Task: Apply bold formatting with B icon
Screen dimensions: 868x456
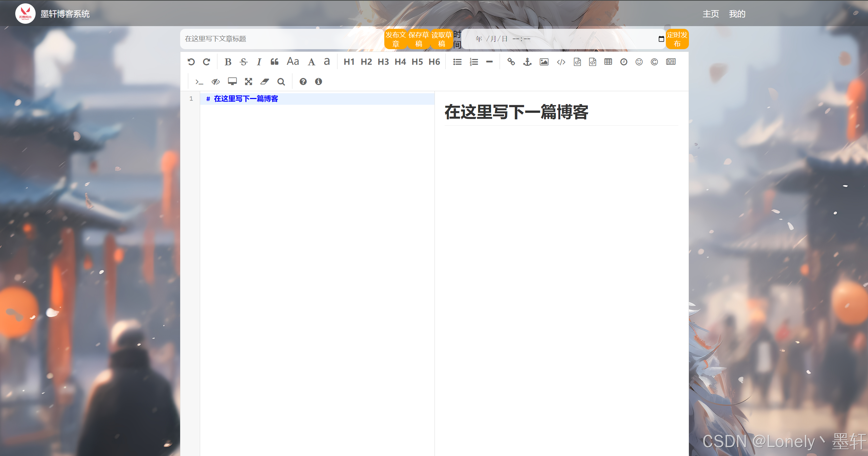Action: coord(228,62)
